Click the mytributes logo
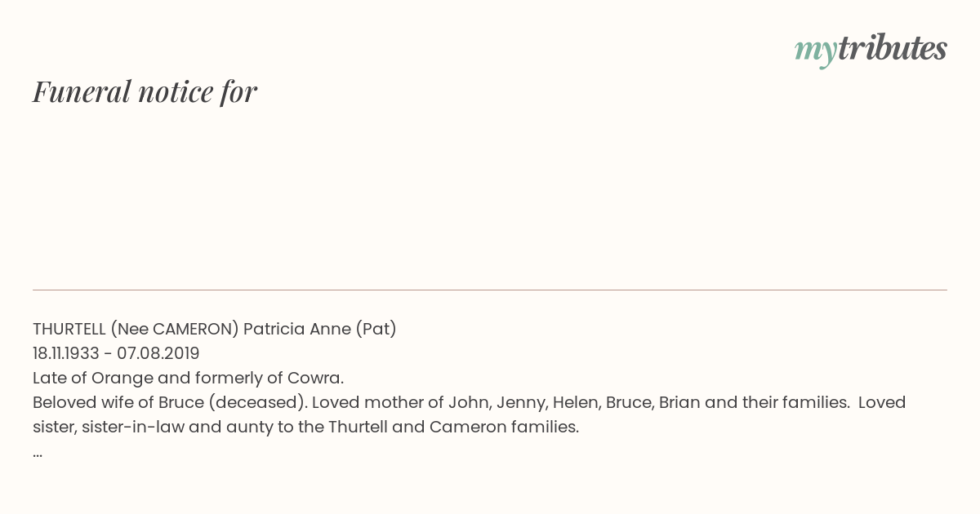Viewport: 980px width, 514px height. (871, 49)
